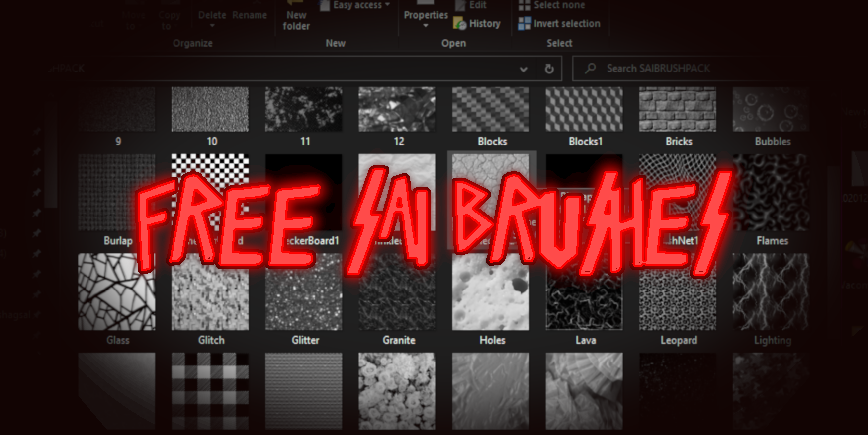Select the Bricks texture thumbnail
This screenshot has width=868, height=435.
point(677,109)
